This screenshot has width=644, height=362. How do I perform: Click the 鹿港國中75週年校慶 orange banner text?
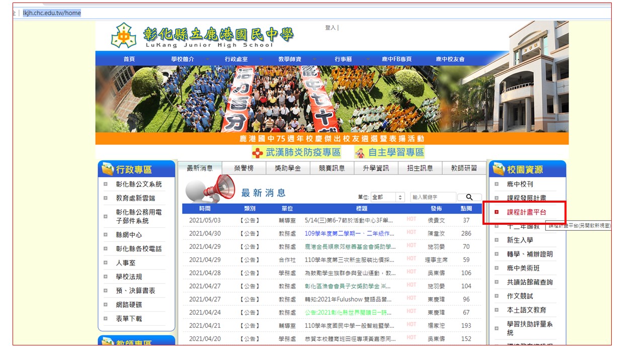332,139
